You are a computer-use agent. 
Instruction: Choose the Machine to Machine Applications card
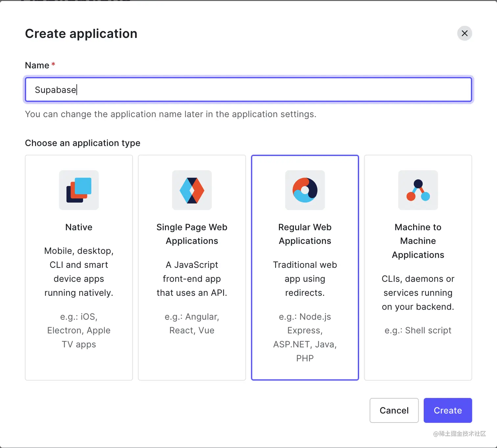click(418, 268)
